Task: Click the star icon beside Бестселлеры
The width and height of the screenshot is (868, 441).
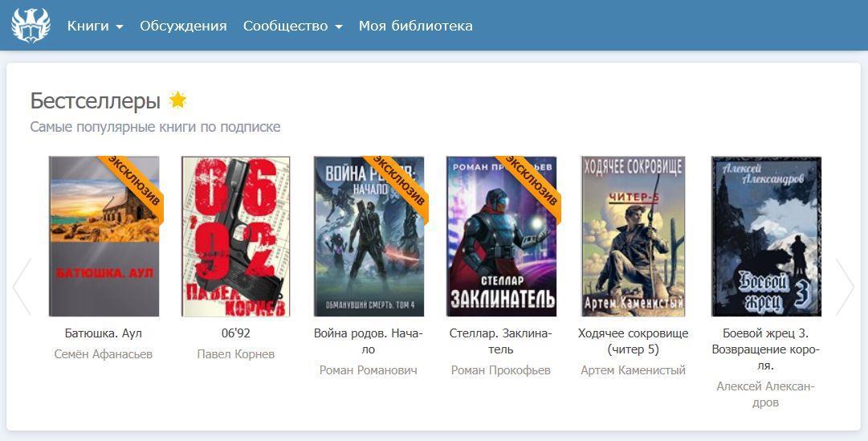Action: (x=177, y=100)
